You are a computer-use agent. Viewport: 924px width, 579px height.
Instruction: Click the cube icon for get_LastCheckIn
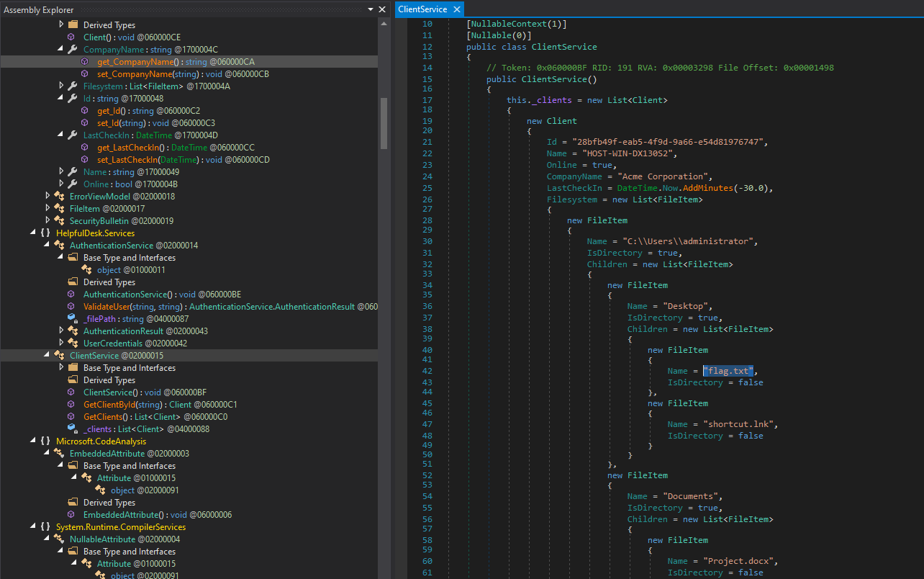85,148
